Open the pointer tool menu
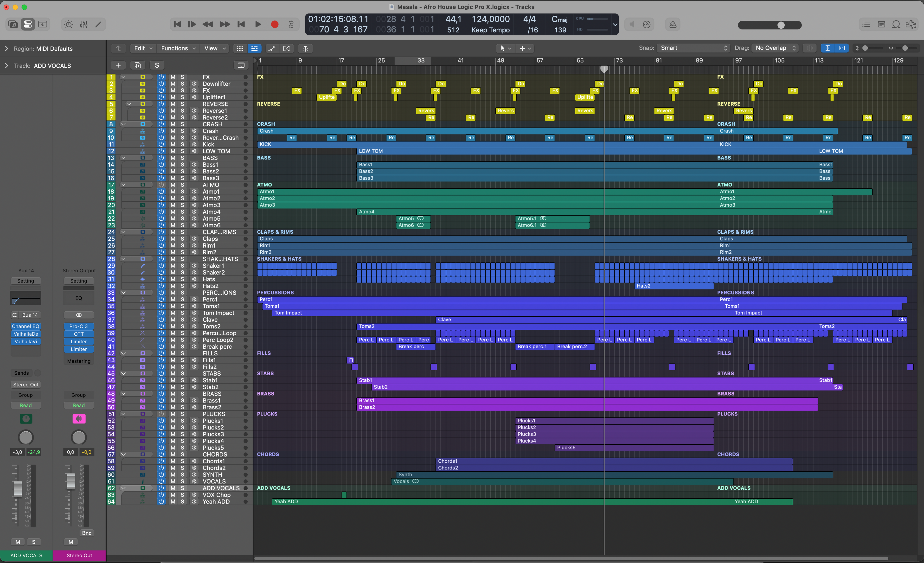 click(506, 48)
